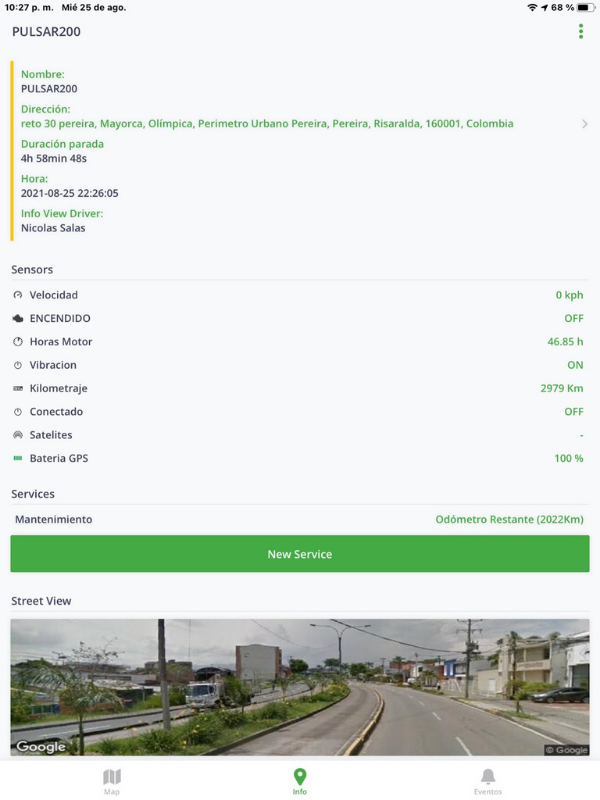Tap the Vibracion sensor icon
600x800 pixels.
click(x=17, y=365)
